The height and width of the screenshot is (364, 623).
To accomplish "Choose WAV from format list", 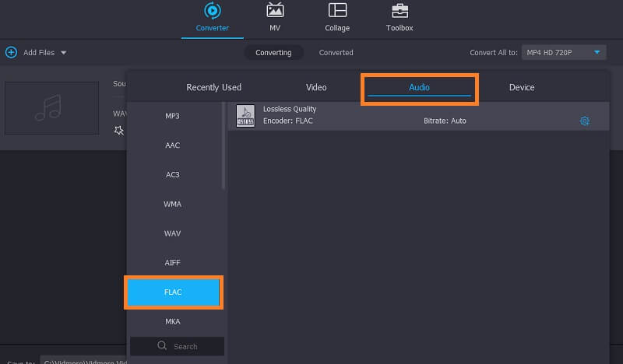I will [172, 233].
